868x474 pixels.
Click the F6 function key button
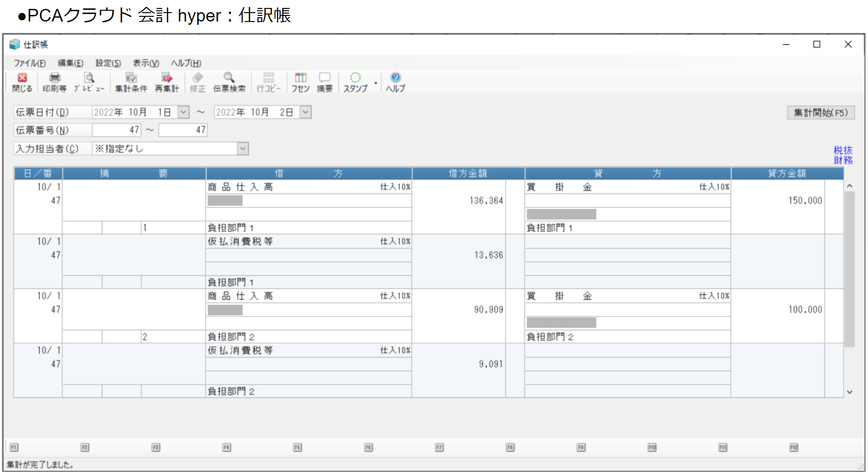(368, 447)
